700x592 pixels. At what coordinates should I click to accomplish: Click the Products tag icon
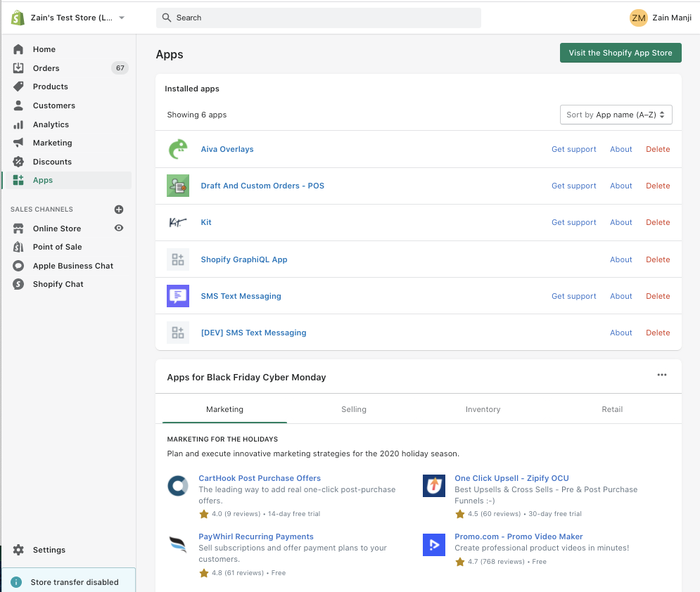click(18, 86)
